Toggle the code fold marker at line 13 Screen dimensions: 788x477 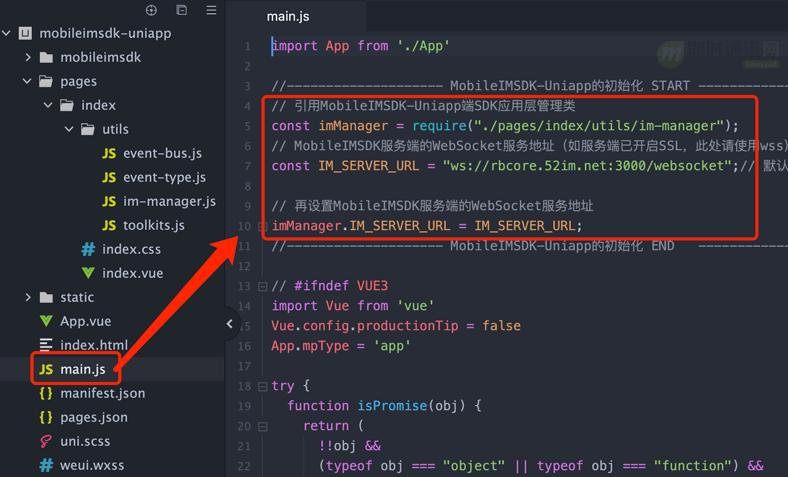pos(262,286)
